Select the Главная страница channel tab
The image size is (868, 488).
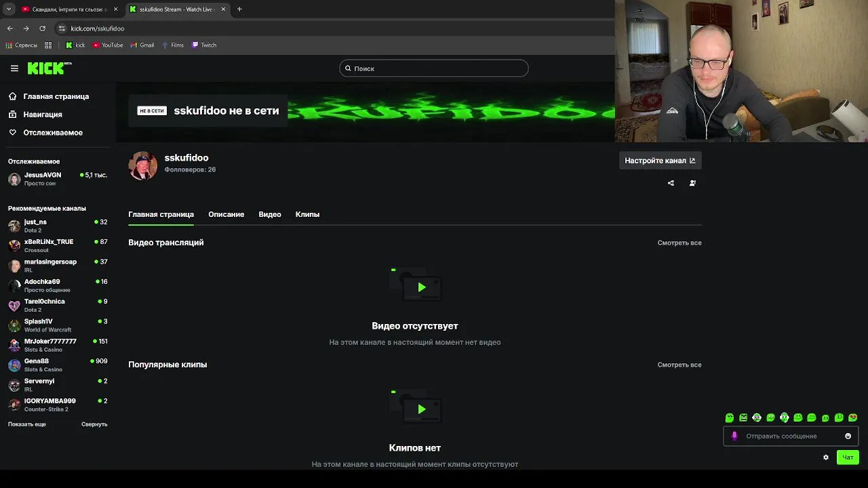tap(161, 214)
